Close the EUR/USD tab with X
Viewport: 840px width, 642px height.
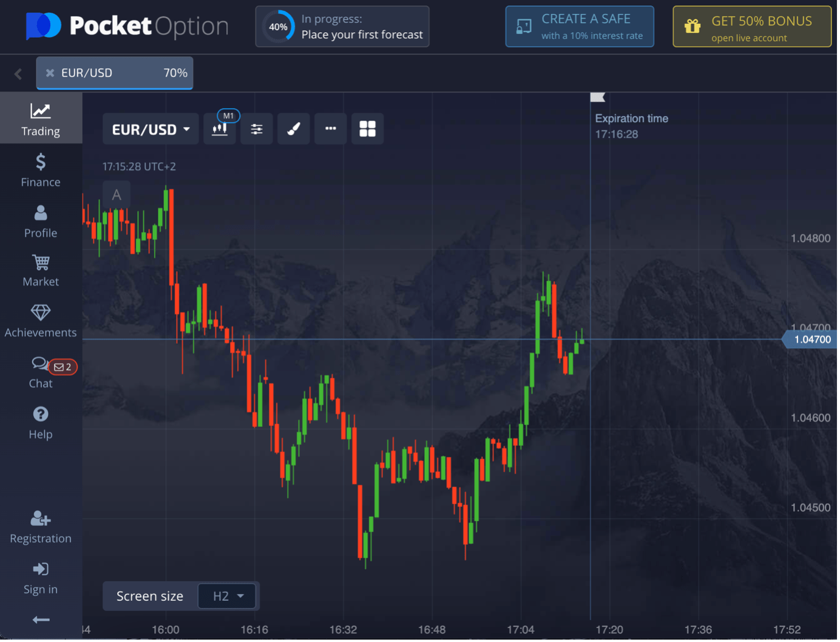click(x=50, y=73)
